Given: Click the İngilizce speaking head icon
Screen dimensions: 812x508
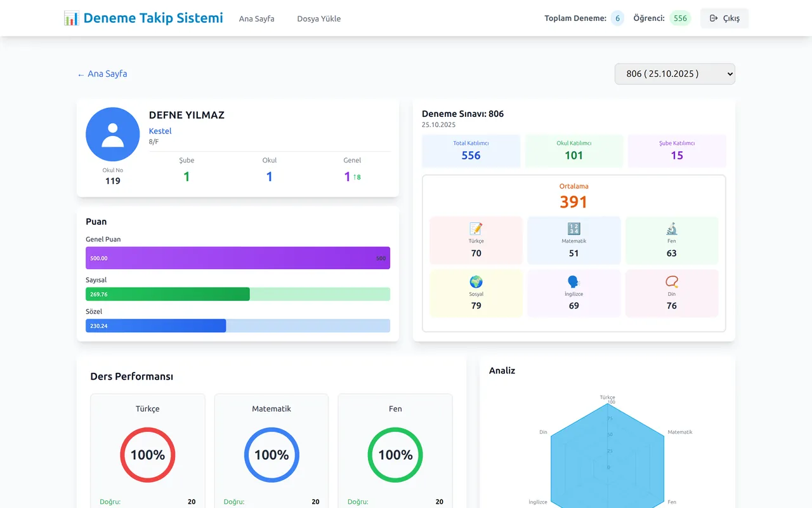Looking at the screenshot, I should (574, 281).
